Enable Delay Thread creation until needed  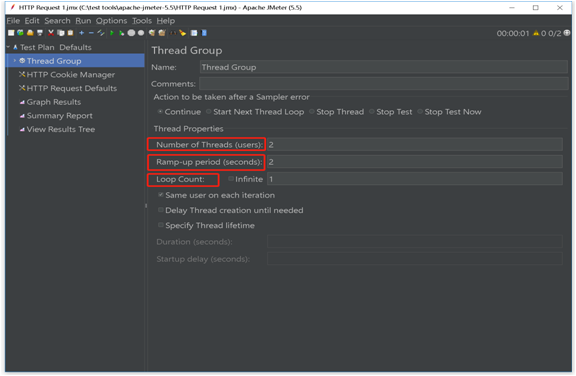pyautogui.click(x=161, y=210)
